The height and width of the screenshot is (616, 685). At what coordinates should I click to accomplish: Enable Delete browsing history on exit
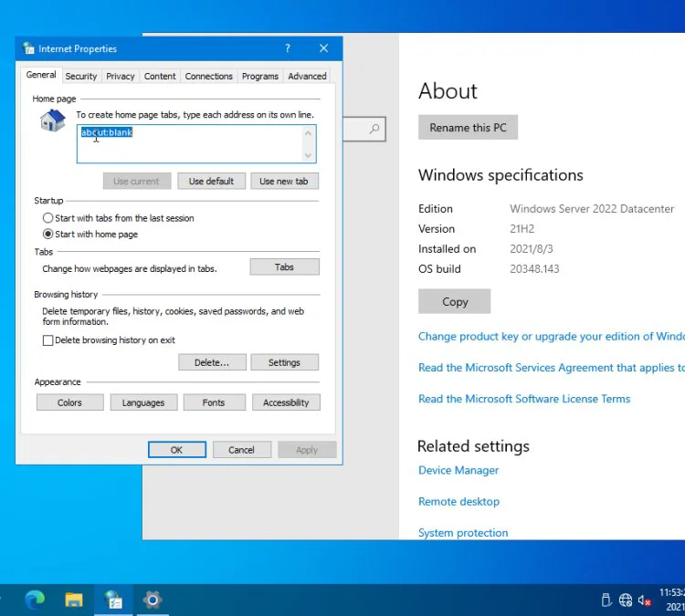48,340
